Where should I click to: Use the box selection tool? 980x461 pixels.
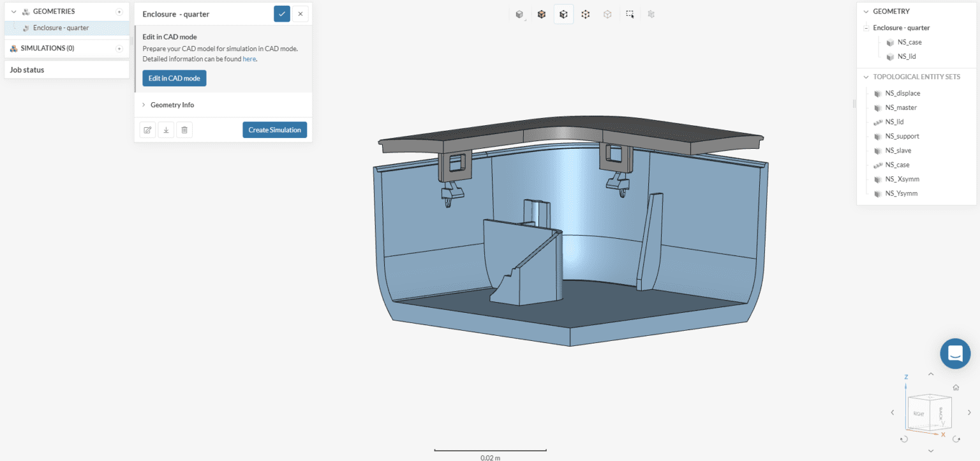629,13
